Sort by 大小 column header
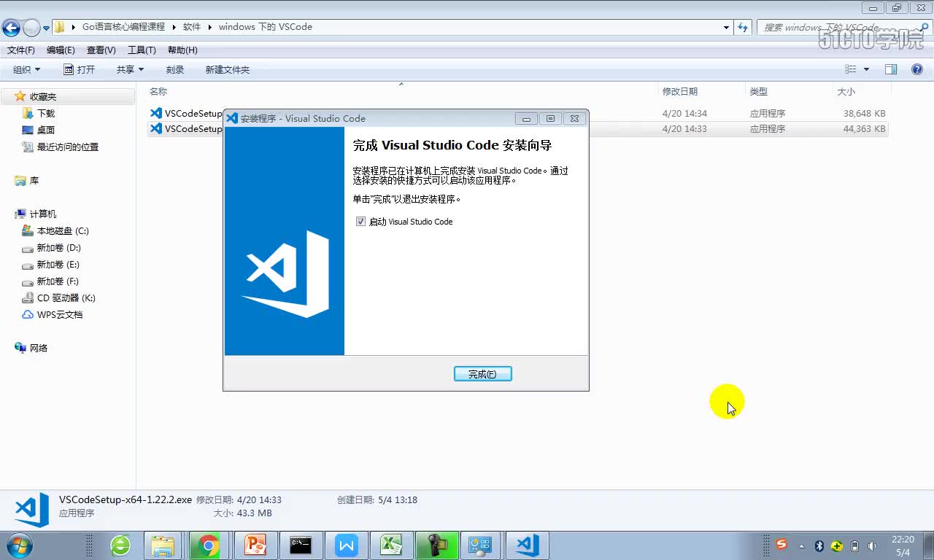 pos(846,92)
